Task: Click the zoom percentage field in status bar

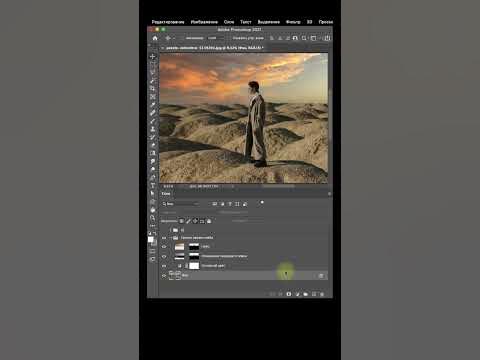Action: (x=168, y=186)
